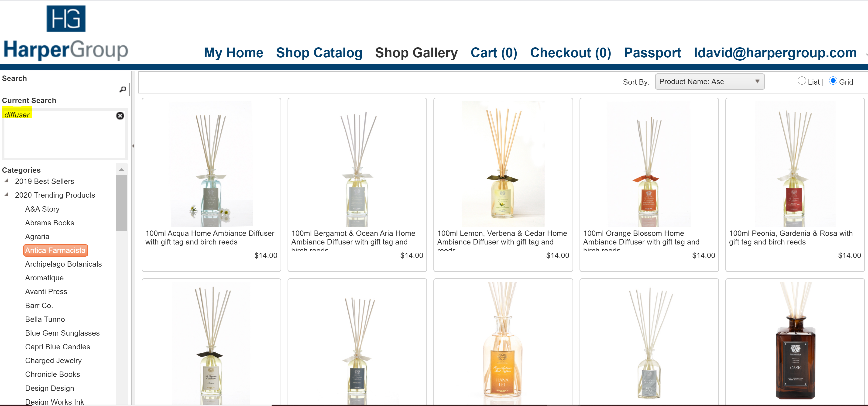
Task: Click into the Search input field
Action: point(60,89)
